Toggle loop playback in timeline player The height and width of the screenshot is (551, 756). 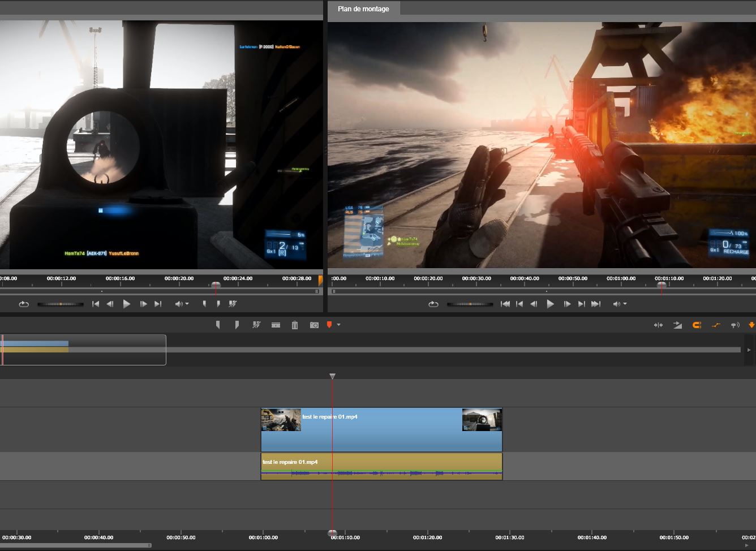[x=433, y=304]
